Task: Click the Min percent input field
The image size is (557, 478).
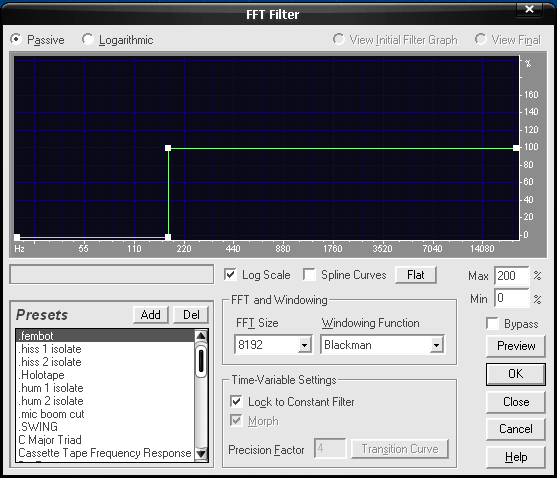Action: tap(512, 298)
